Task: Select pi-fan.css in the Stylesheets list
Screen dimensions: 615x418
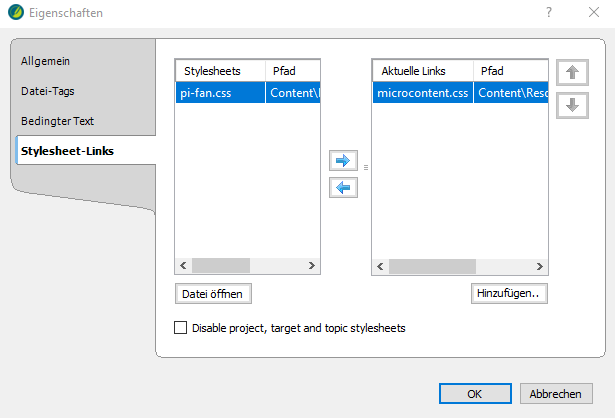Action: coord(220,93)
